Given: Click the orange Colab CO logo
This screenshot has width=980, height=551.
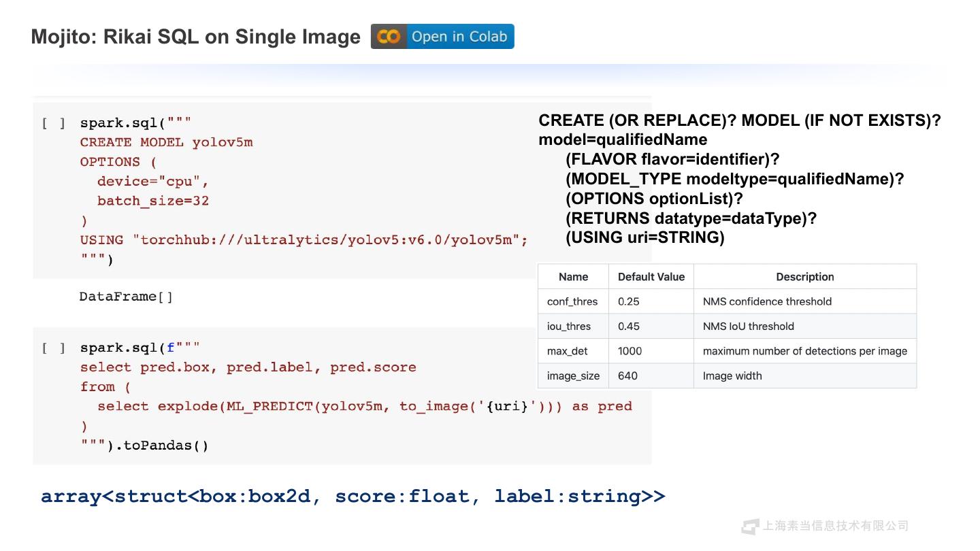Looking at the screenshot, I should [x=389, y=37].
